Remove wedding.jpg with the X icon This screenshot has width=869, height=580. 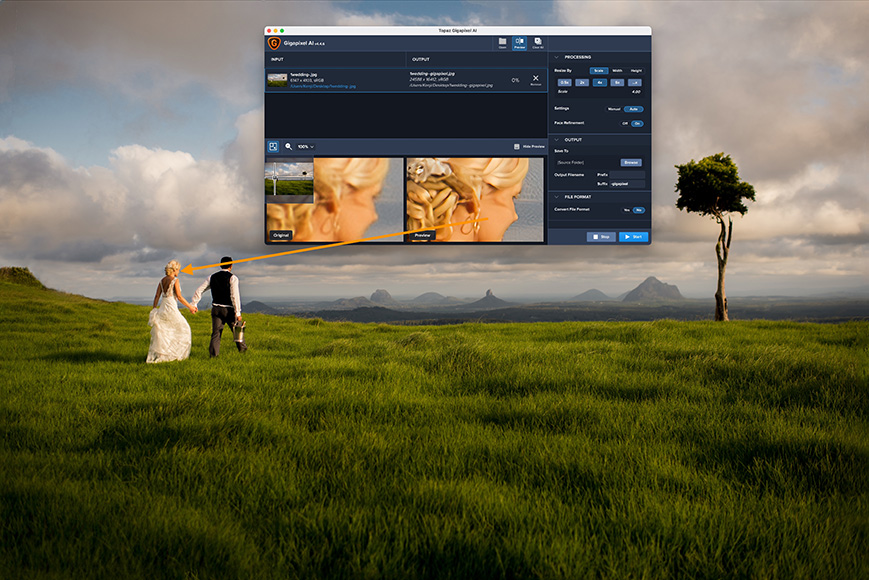coord(535,79)
